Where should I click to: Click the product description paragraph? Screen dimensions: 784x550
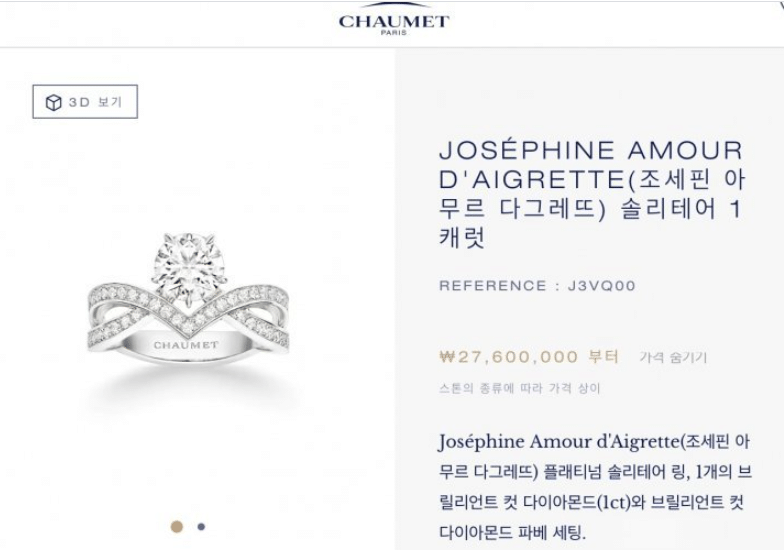coord(595,486)
